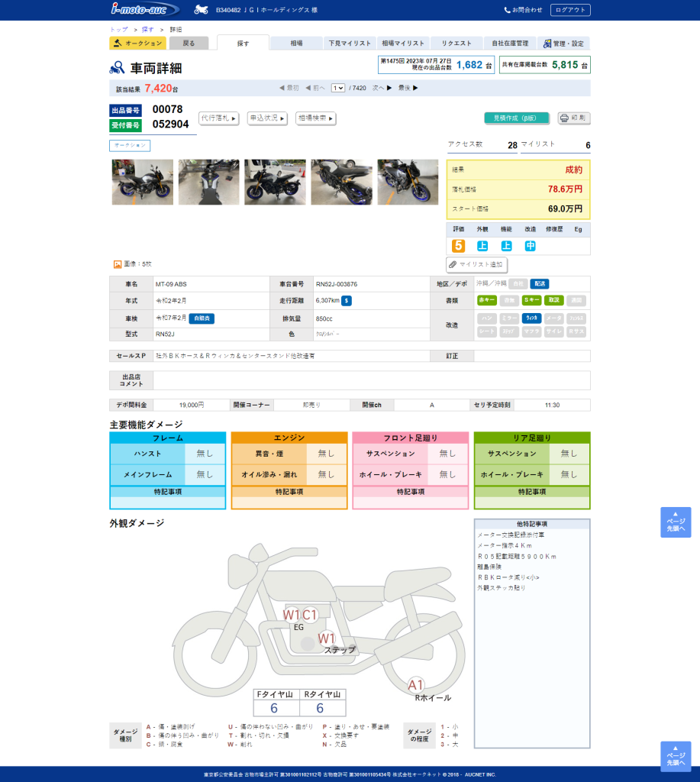
Task: Open the first motorcycle thumbnail photo
Action: tap(143, 182)
